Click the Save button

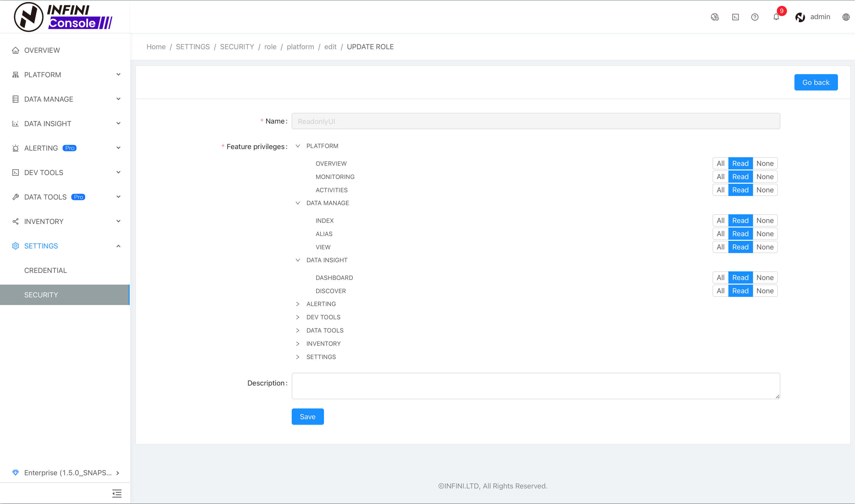[308, 417]
